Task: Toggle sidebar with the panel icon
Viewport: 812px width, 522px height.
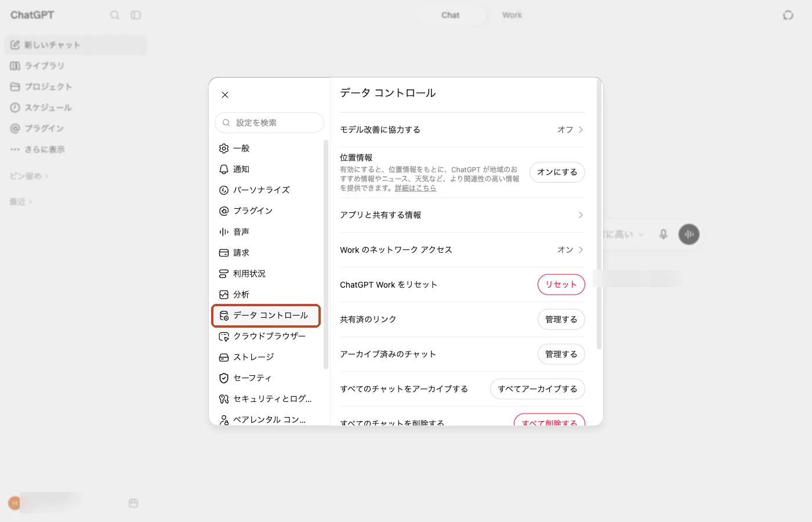Action: tap(136, 15)
